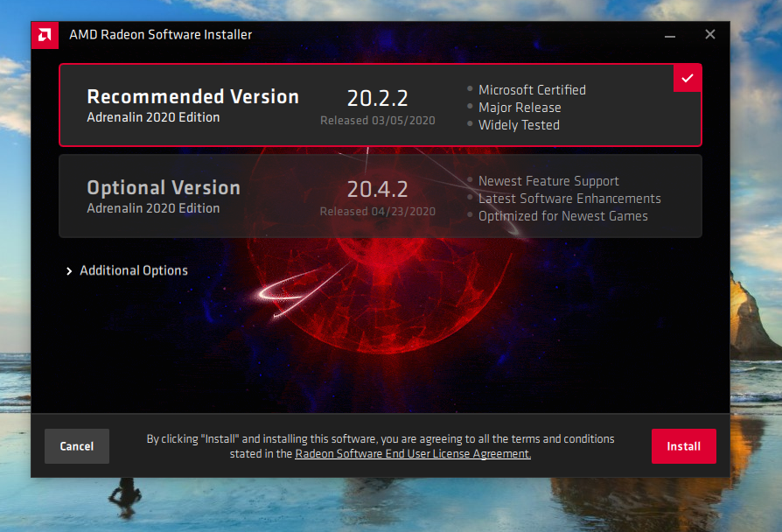The width and height of the screenshot is (782, 532).
Task: Click the AMD Radeon Software Installer title
Action: pos(160,35)
